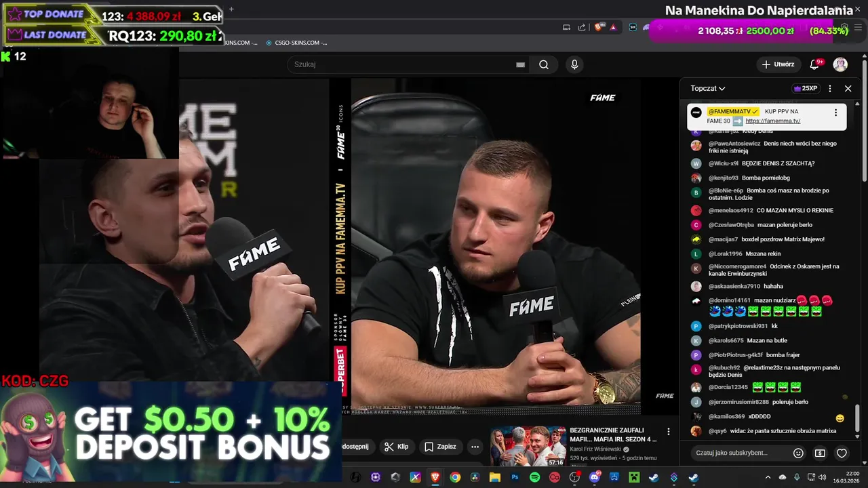Viewport: 868px width, 488px height.
Task: Click the YouTube search magnifier icon
Action: pos(544,64)
